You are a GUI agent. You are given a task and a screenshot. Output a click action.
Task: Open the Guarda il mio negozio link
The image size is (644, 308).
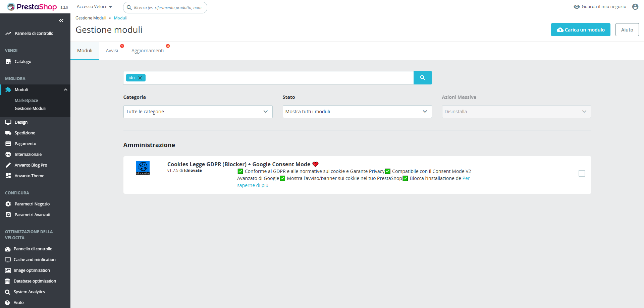point(604,7)
